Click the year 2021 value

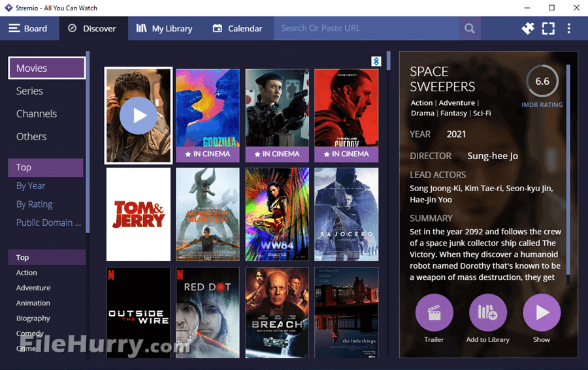tap(456, 134)
